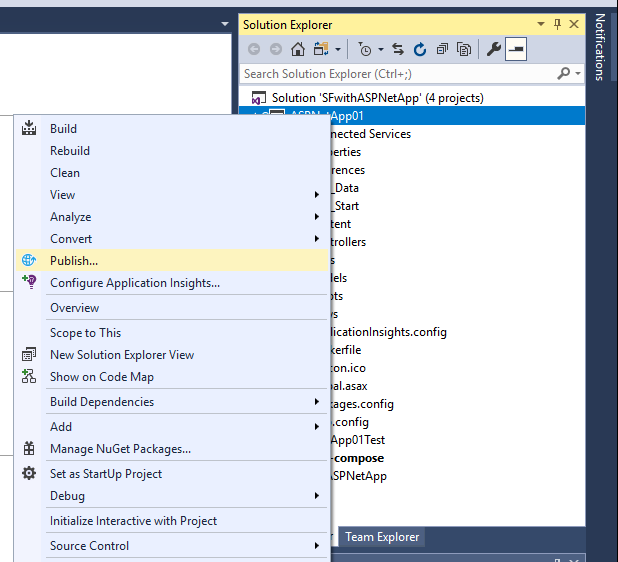The height and width of the screenshot is (562, 618).
Task: Click the Home icon in Solution Explorer toolbar
Action: (298, 49)
